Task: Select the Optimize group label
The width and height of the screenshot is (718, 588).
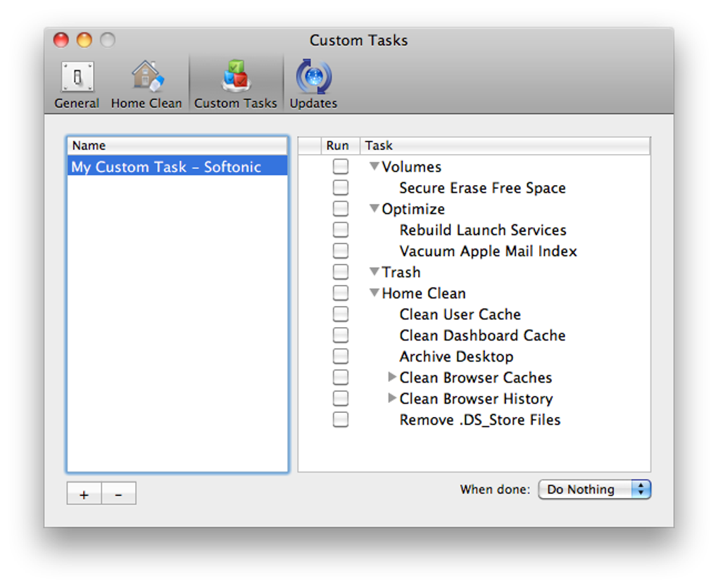Action: (x=413, y=209)
